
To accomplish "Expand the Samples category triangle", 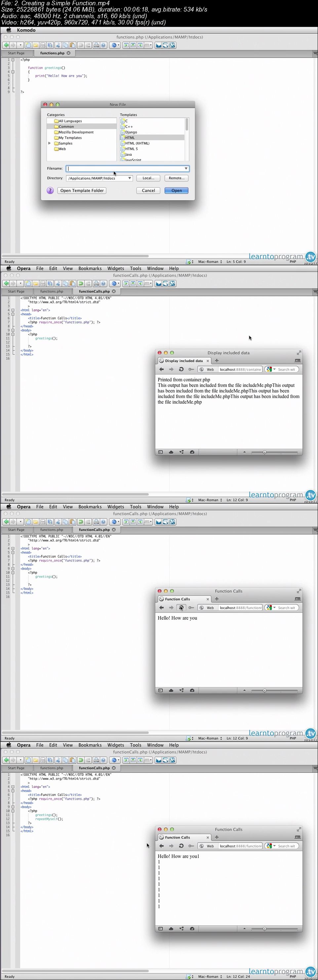I will (x=50, y=143).
